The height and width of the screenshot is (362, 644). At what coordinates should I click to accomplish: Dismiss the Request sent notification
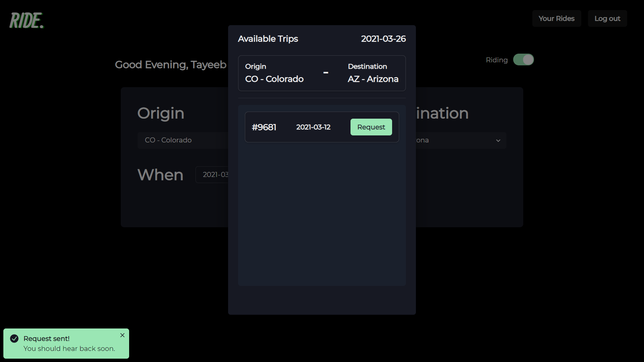coord(122,335)
